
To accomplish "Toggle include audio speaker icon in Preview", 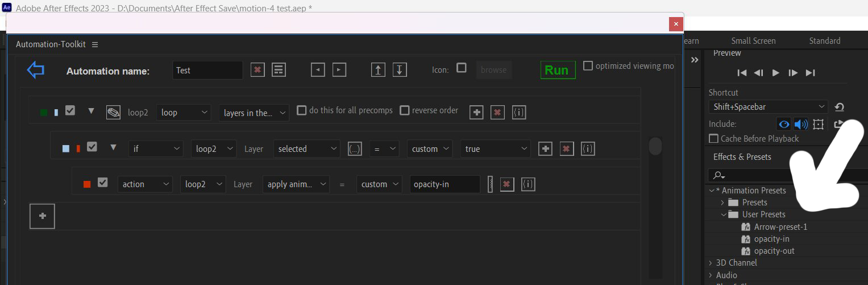I will click(x=800, y=124).
